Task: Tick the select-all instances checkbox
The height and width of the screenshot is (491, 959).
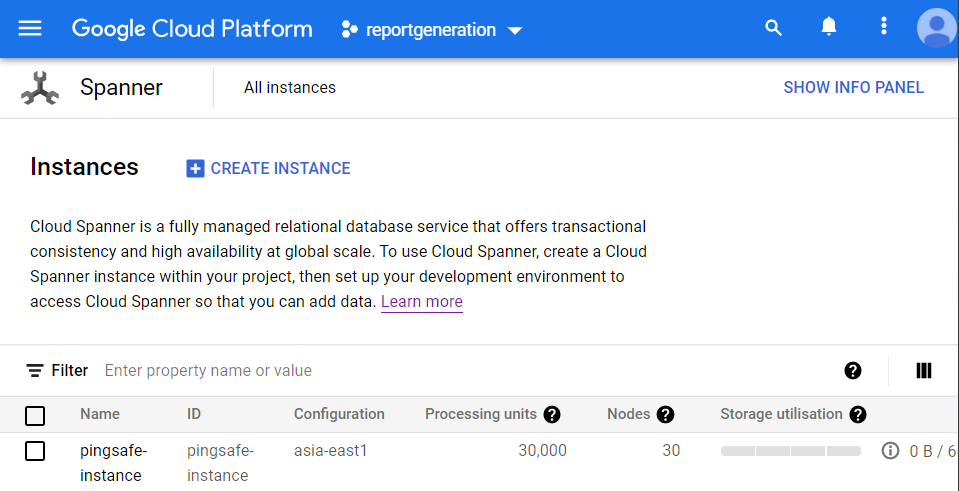Action: tap(35, 415)
